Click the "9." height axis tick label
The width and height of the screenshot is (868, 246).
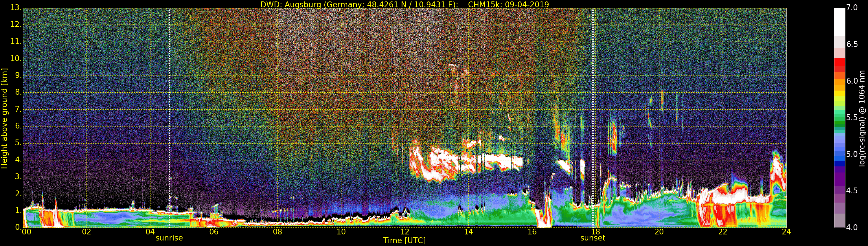click(18, 75)
